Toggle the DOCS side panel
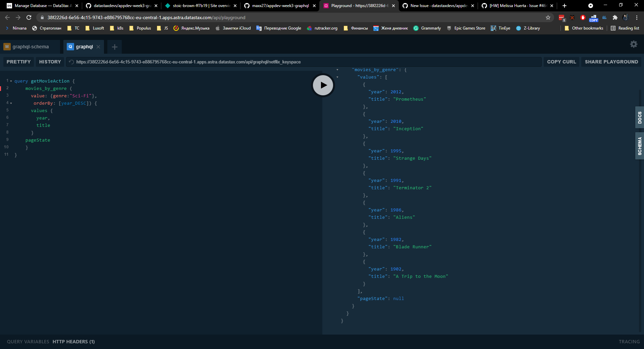The image size is (644, 349). tap(639, 117)
